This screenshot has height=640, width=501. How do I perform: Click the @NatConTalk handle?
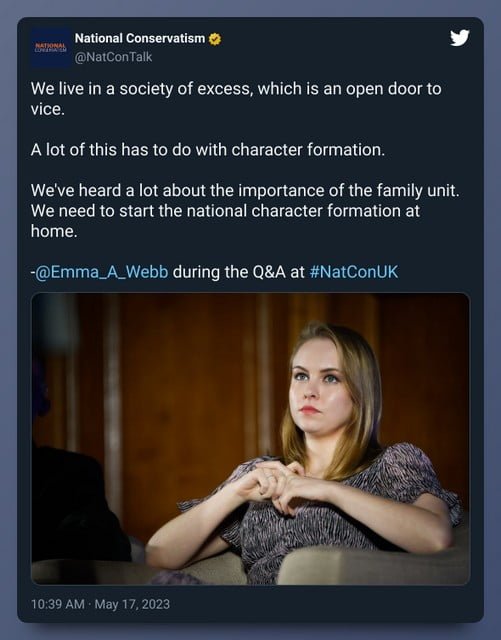(x=113, y=57)
